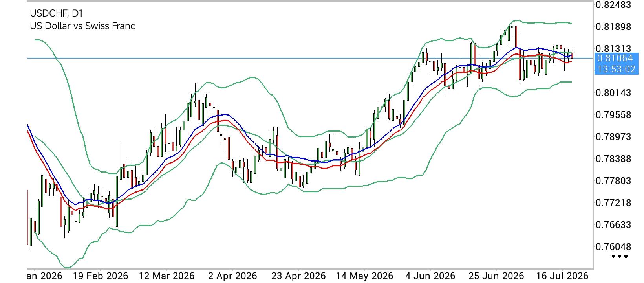Click the 16 Jul 2026 date label

(x=562, y=276)
